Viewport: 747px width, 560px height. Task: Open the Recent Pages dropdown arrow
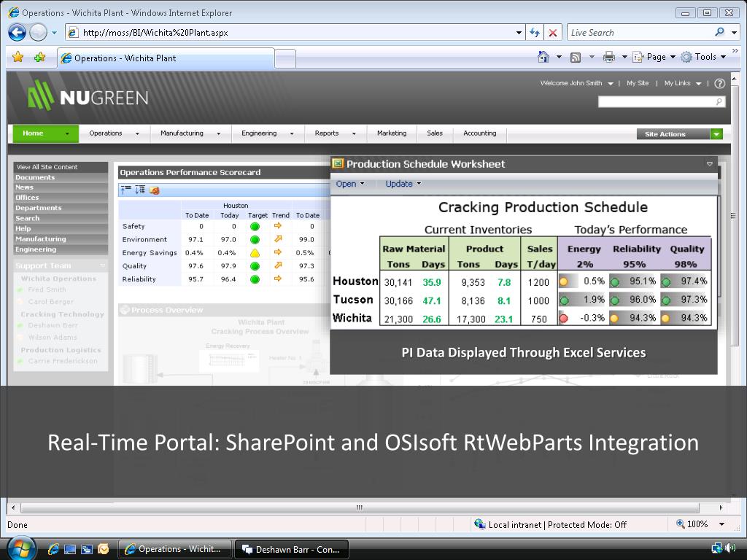[x=54, y=32]
